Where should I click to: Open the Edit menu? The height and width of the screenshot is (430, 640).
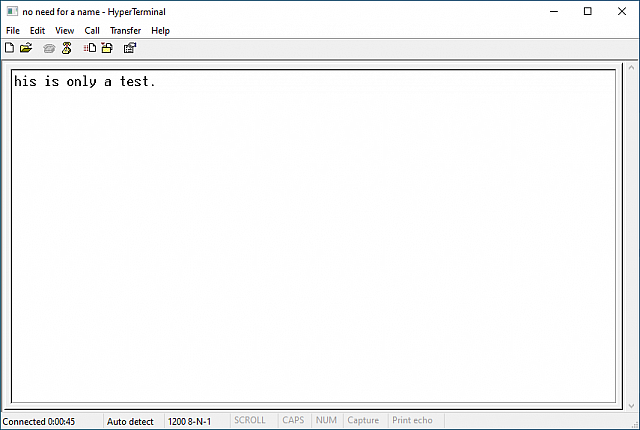coord(37,31)
